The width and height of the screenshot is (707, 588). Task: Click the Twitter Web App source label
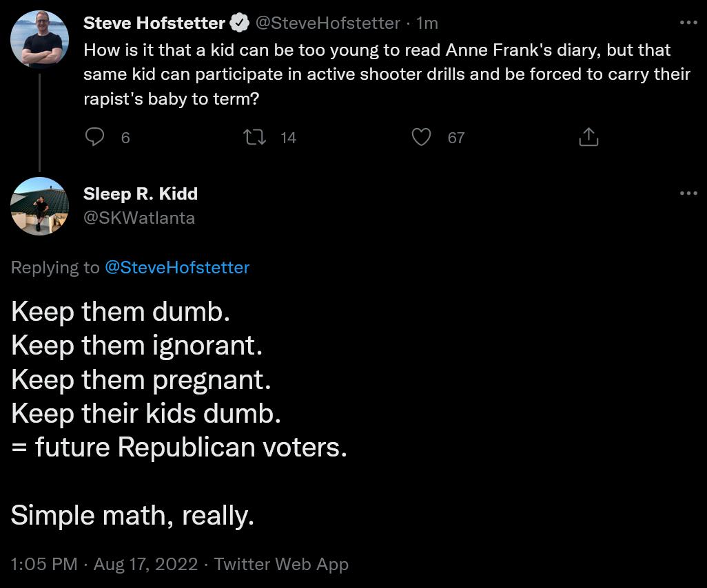tap(282, 564)
